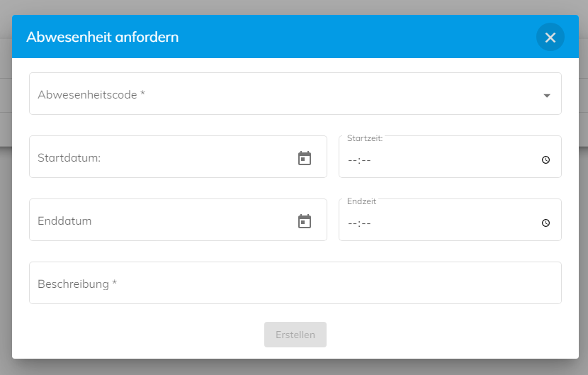The image size is (588, 375).
Task: Open the Enddatum calendar picker icon
Action: tap(305, 221)
